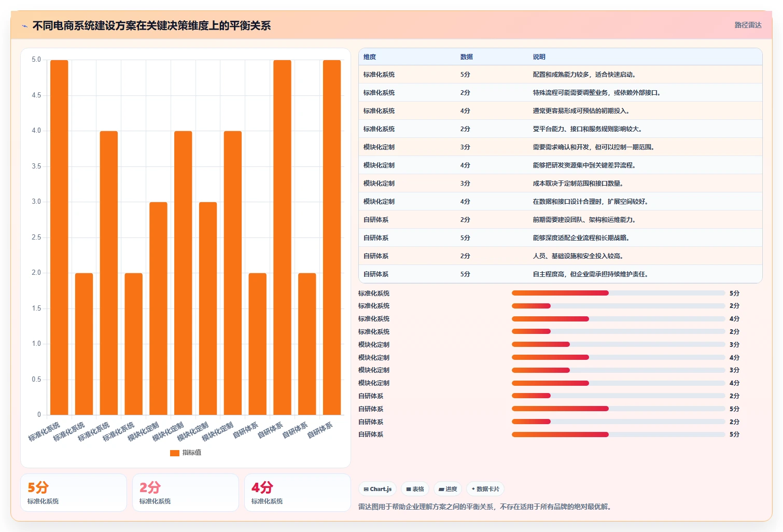The image size is (783, 532).
Task: Click the 标准化系统 4分 progress bar
Action: [618, 319]
